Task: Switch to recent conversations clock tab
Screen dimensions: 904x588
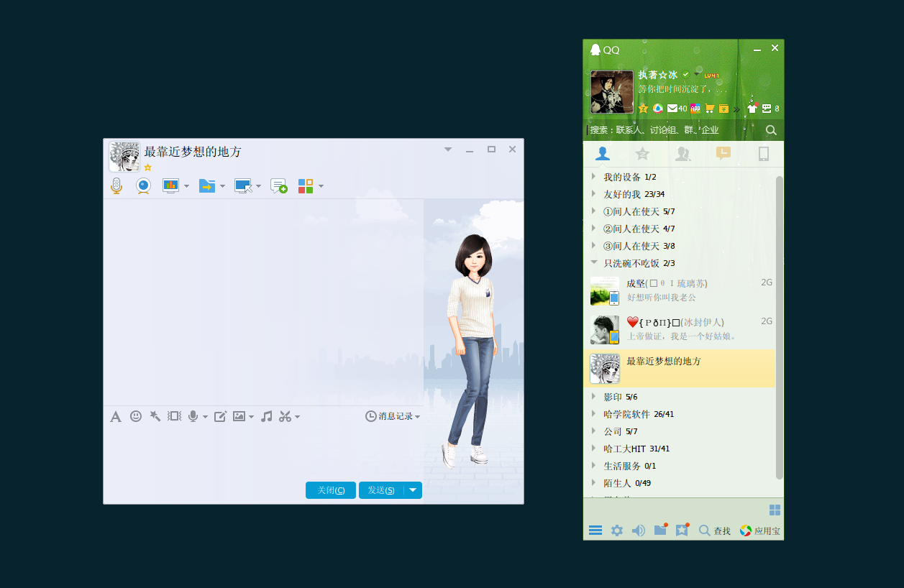Action: click(x=723, y=153)
